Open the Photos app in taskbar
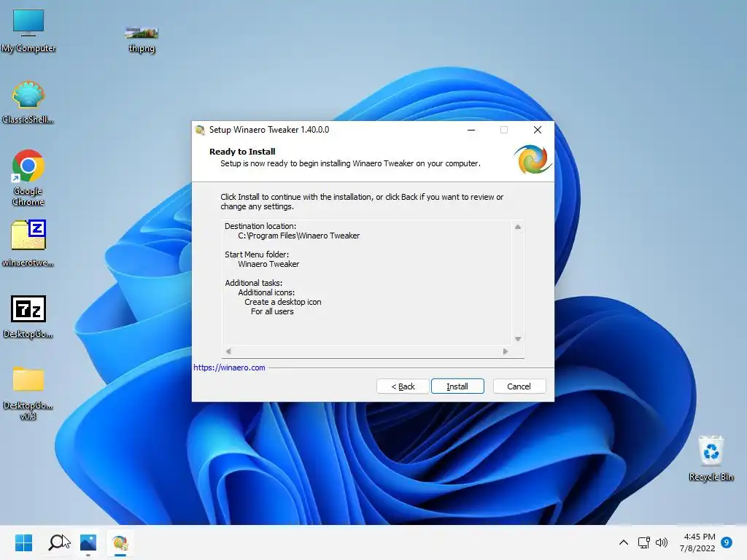The width and height of the screenshot is (747, 560). tap(88, 542)
